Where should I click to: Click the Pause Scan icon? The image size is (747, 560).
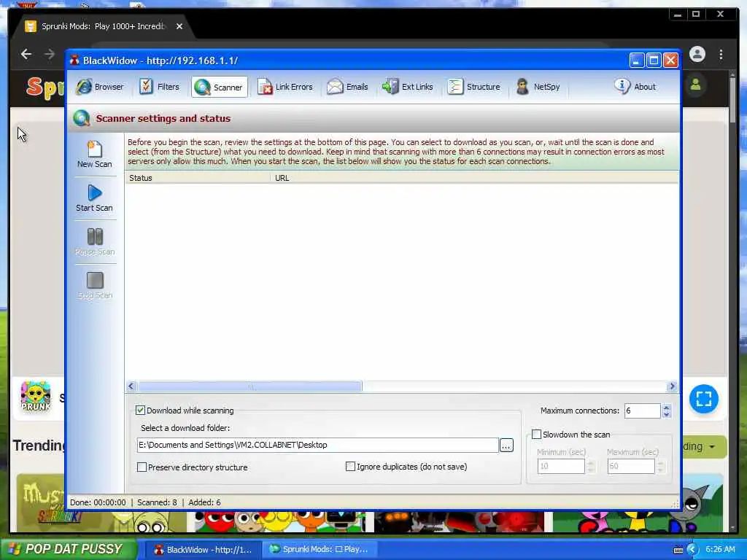pyautogui.click(x=95, y=237)
